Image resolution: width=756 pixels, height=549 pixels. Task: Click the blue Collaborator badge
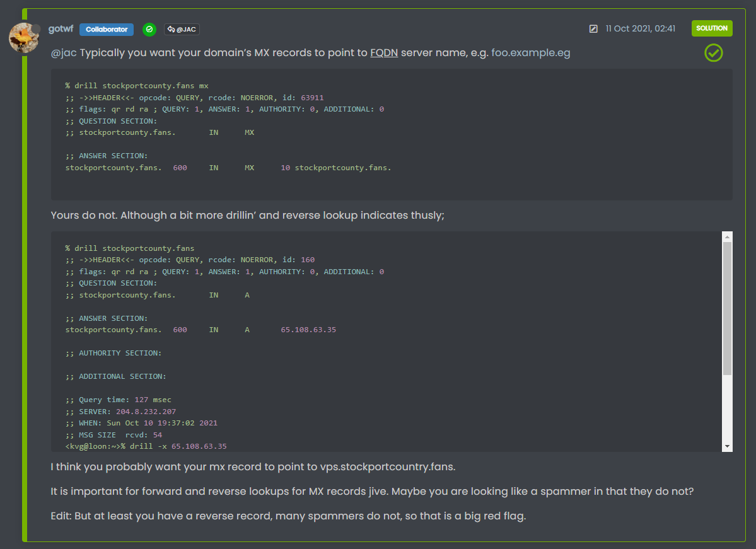107,29
